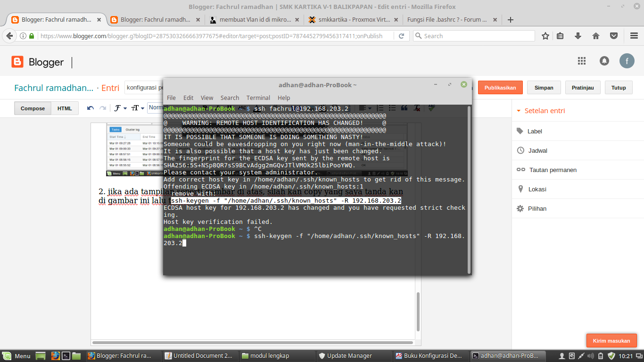The height and width of the screenshot is (362, 644).
Task: Open terminal Search menu
Action: coord(230,98)
